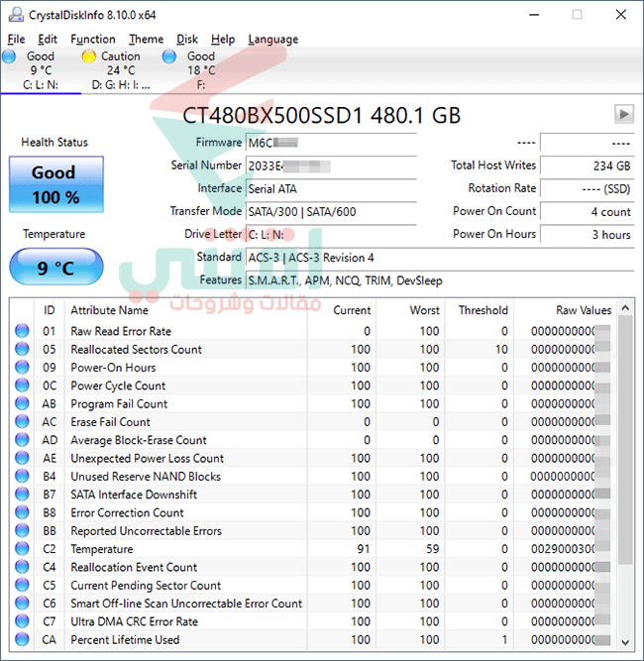Click the Health Status label
The image size is (644, 661).
pos(54,143)
